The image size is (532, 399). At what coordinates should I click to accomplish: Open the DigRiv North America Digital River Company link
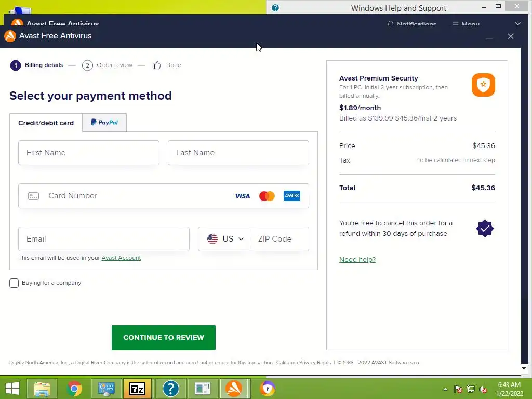tap(68, 362)
